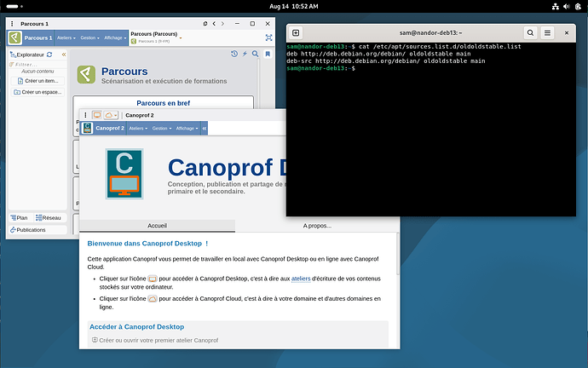The width and height of the screenshot is (588, 368).
Task: Toggle fullscreen icon in Parcours window
Action: [269, 37]
